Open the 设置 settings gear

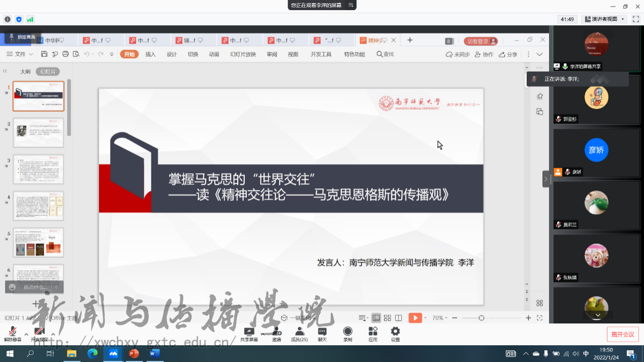[x=395, y=335]
